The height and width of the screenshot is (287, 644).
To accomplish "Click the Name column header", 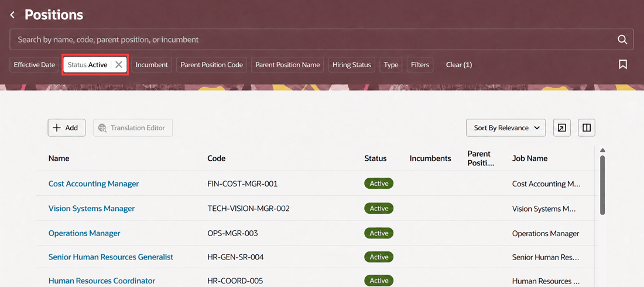I will coord(59,158).
